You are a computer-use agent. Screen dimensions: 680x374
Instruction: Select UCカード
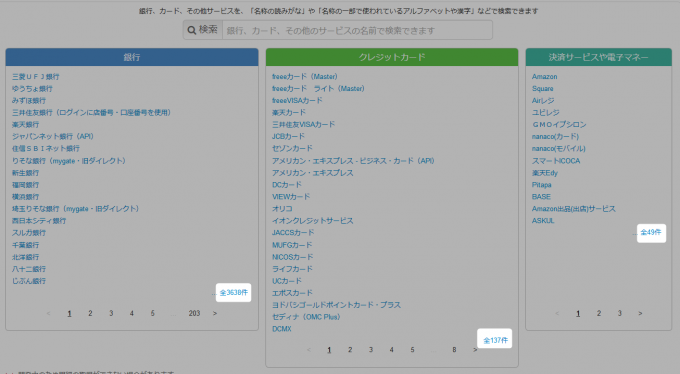tap(287, 281)
